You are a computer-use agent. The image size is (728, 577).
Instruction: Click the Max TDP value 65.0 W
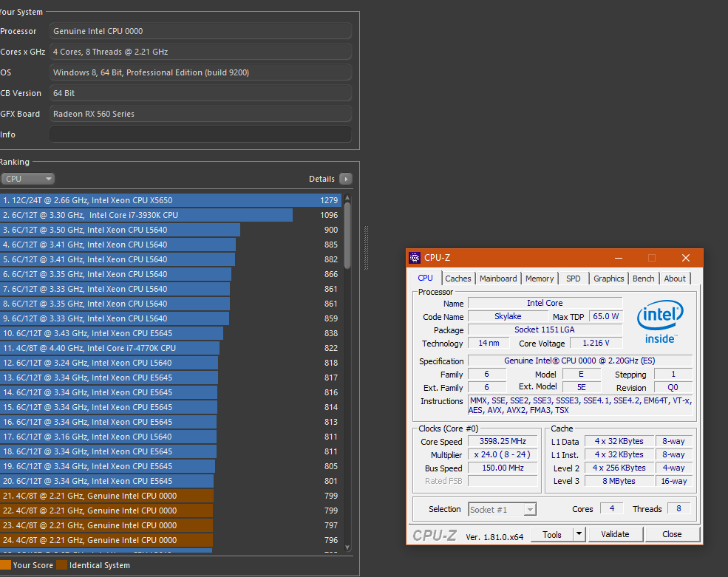click(605, 316)
